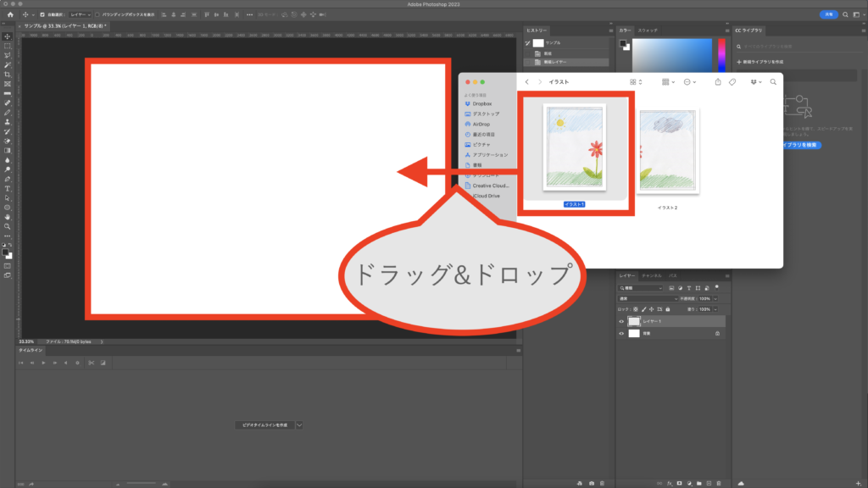Click the Finder share icon
868x488 pixels.
718,82
